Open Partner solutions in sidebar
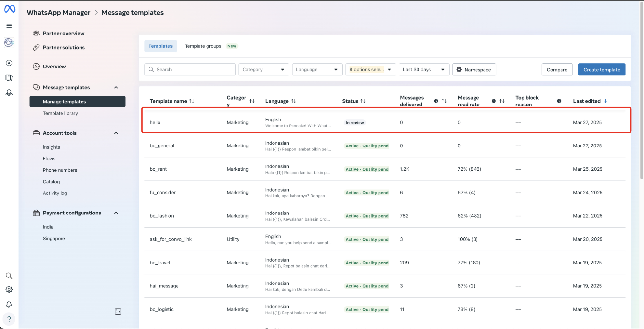 pos(64,47)
